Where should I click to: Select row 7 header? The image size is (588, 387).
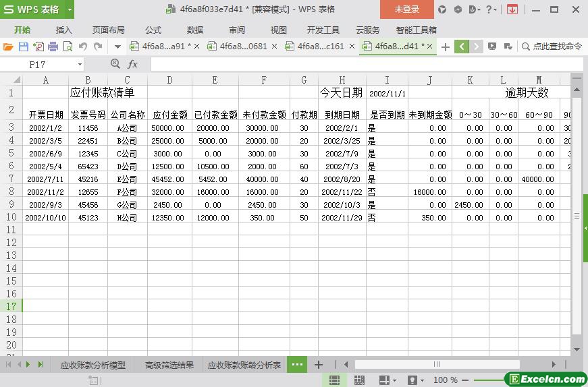(11, 178)
